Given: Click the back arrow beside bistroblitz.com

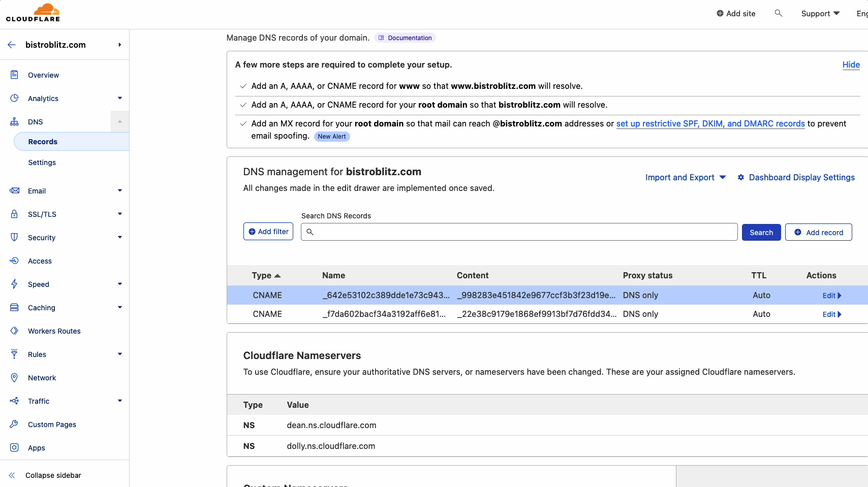Looking at the screenshot, I should (x=11, y=45).
